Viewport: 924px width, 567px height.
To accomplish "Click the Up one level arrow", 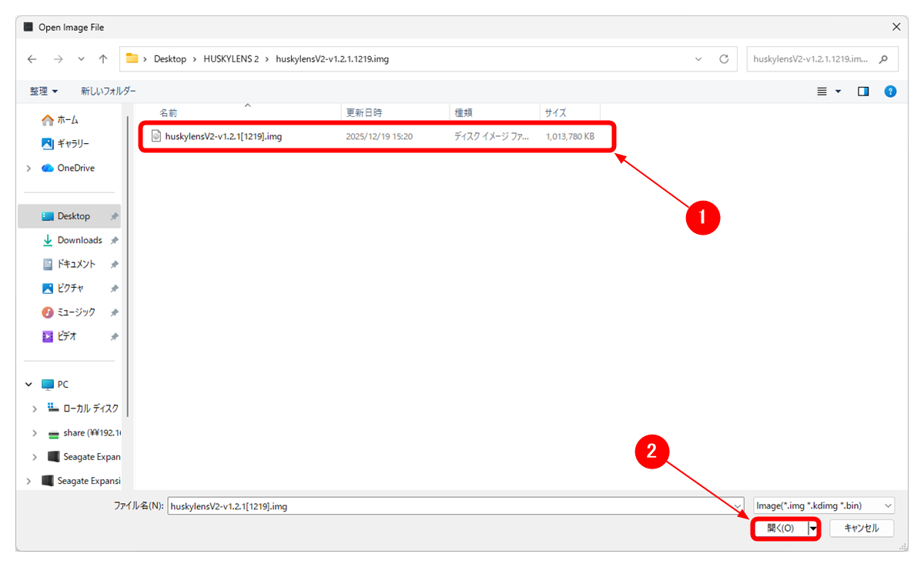I will (x=103, y=59).
